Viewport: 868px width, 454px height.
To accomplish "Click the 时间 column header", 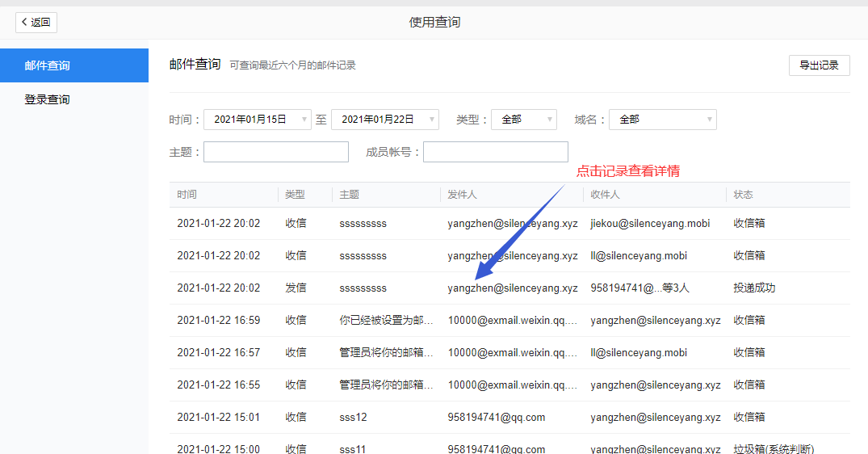I will 187,195.
